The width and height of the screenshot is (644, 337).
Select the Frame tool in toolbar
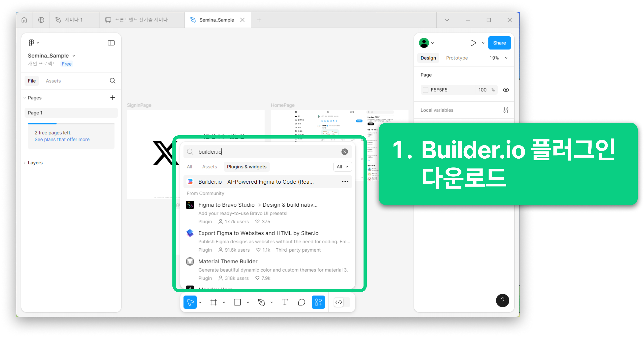[x=214, y=302]
